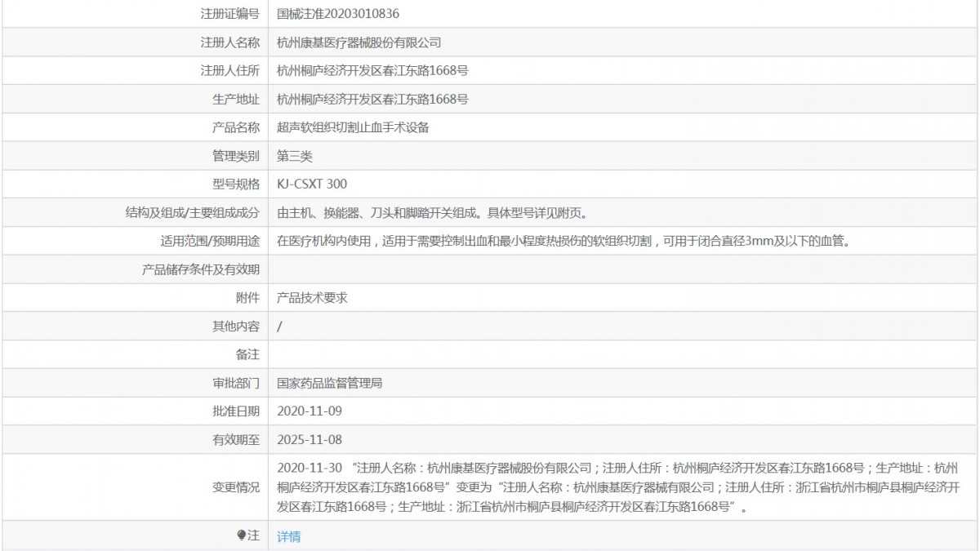This screenshot has height=551, width=980.
Task: Select the address in 注册人住所 row
Action: [372, 71]
